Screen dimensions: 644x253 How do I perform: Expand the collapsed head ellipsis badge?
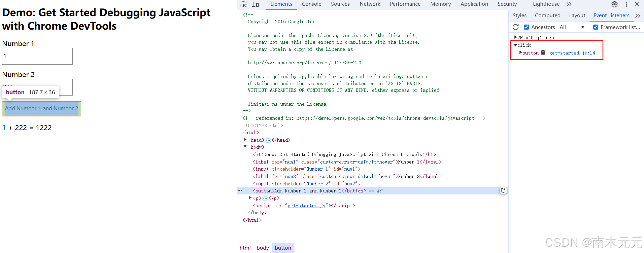[x=268, y=140]
